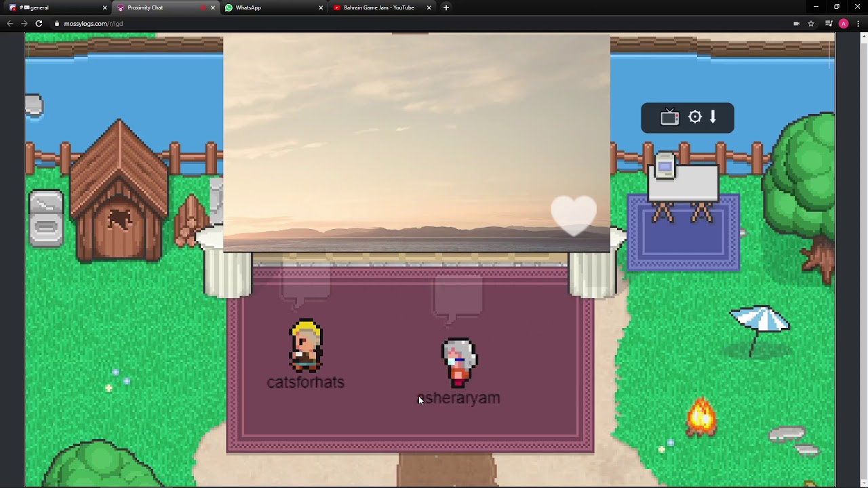868x488 pixels.
Task: Go back in browser history
Action: coord(9,24)
